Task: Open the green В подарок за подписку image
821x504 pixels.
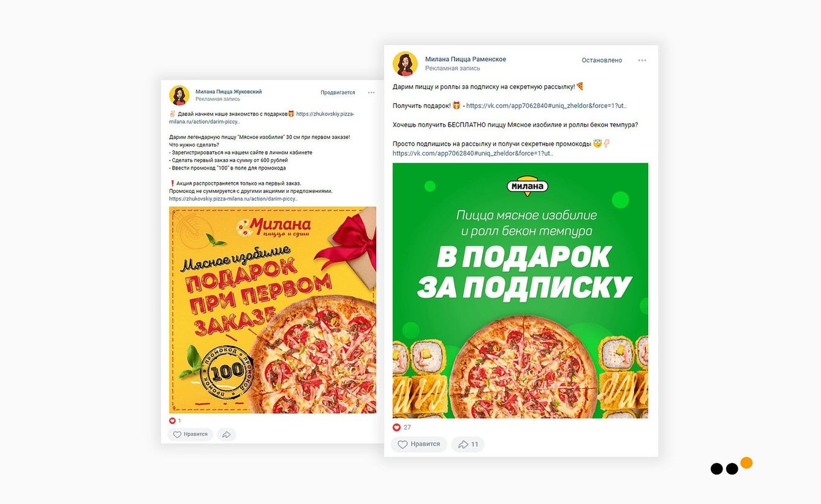Action: tap(520, 290)
